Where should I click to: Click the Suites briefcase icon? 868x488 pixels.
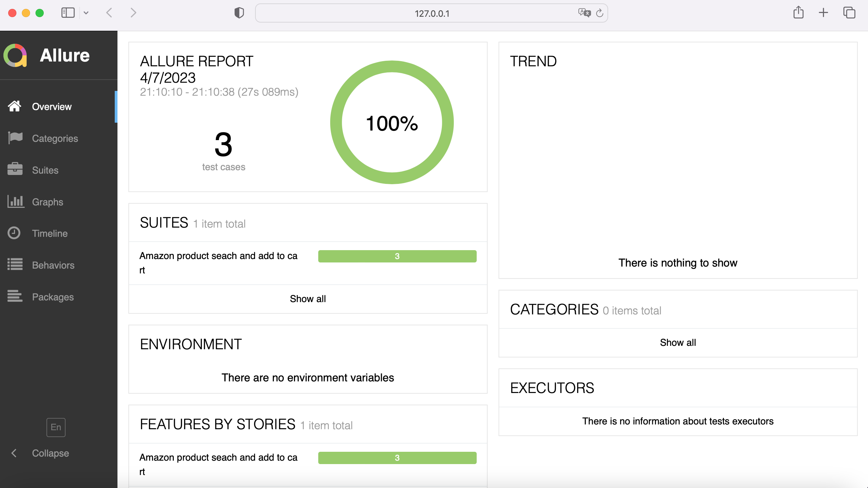(15, 170)
